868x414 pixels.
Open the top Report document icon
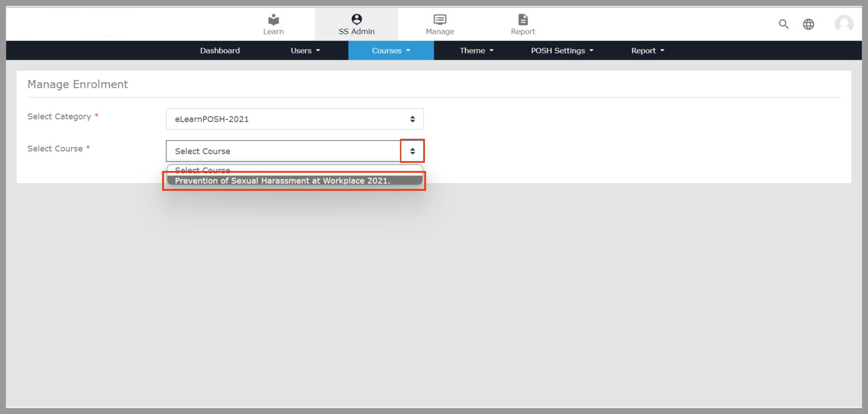click(522, 20)
